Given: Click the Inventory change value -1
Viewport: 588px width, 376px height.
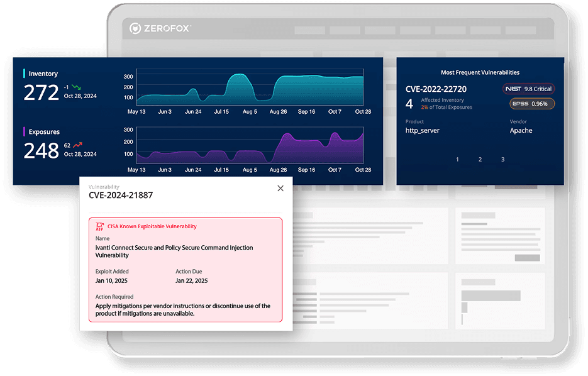Looking at the screenshot, I should click(66, 87).
